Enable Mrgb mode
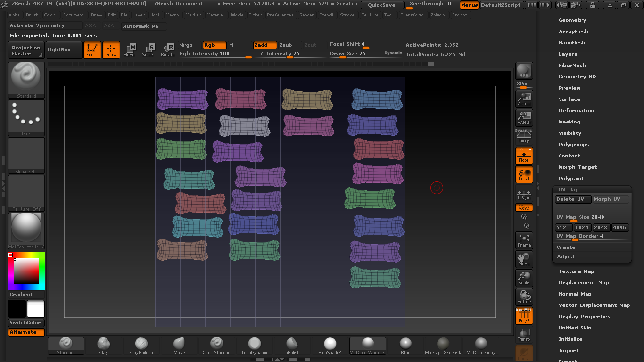The height and width of the screenshot is (362, 644). point(190,45)
